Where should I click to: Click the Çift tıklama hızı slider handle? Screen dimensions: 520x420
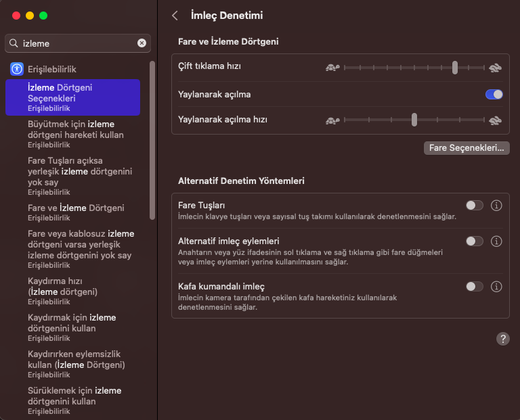[455, 68]
